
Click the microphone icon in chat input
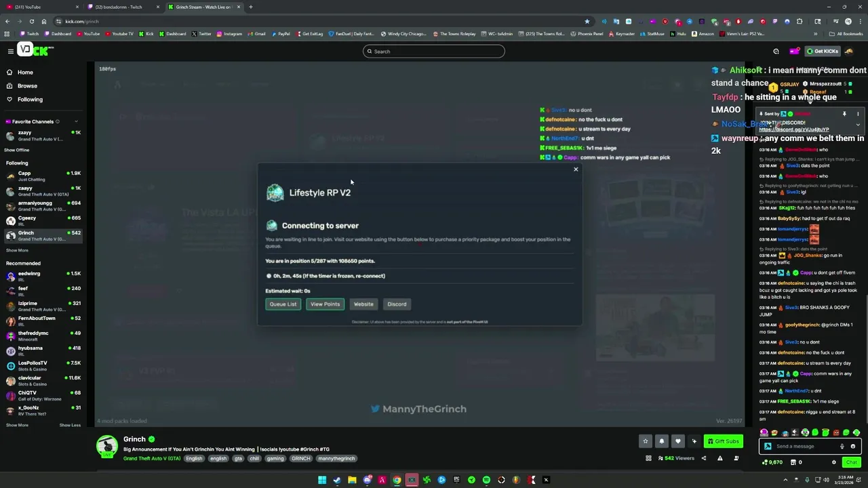(x=842, y=446)
